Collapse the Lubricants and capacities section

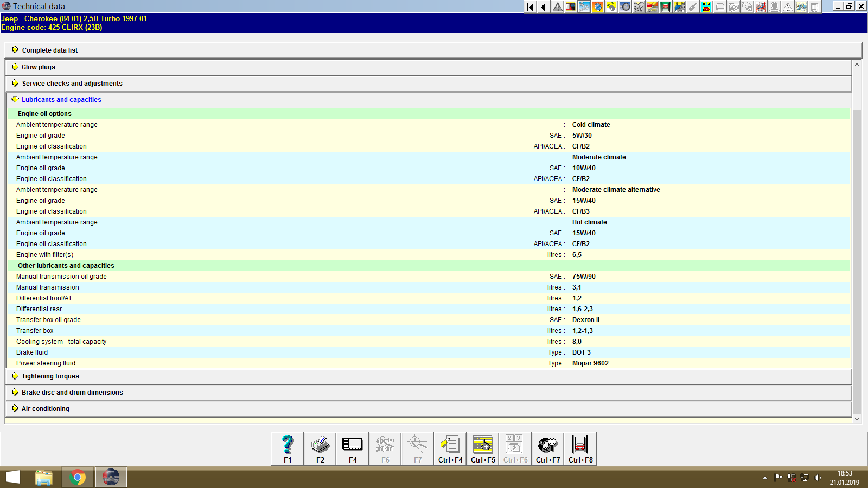[61, 99]
